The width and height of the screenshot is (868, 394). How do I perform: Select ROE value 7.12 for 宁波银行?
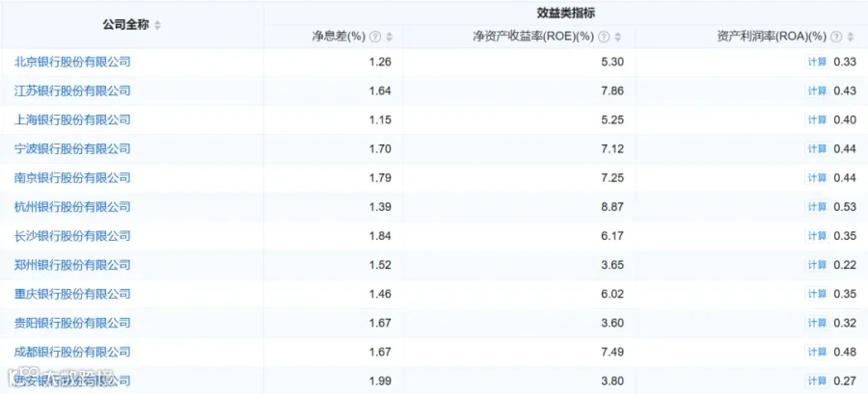(x=612, y=148)
